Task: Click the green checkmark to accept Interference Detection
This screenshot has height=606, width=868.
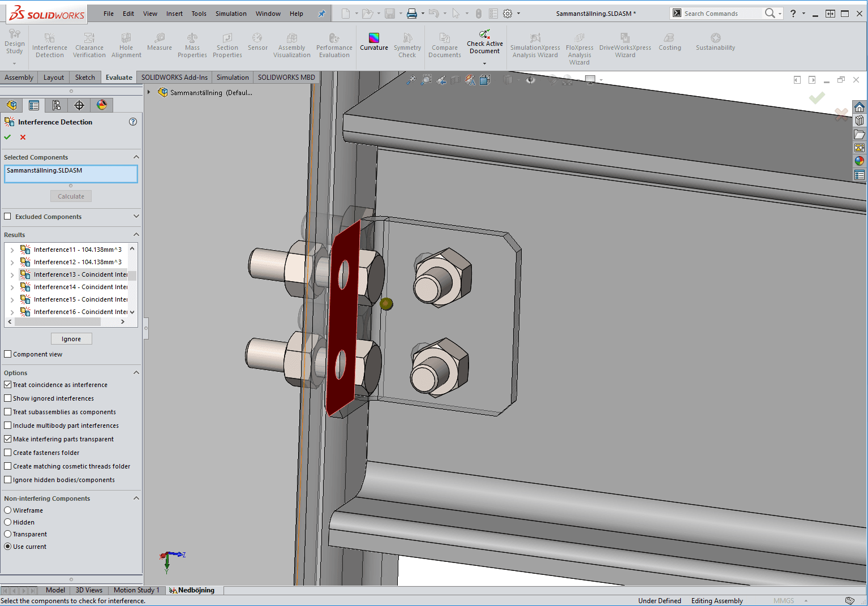Action: tap(7, 137)
